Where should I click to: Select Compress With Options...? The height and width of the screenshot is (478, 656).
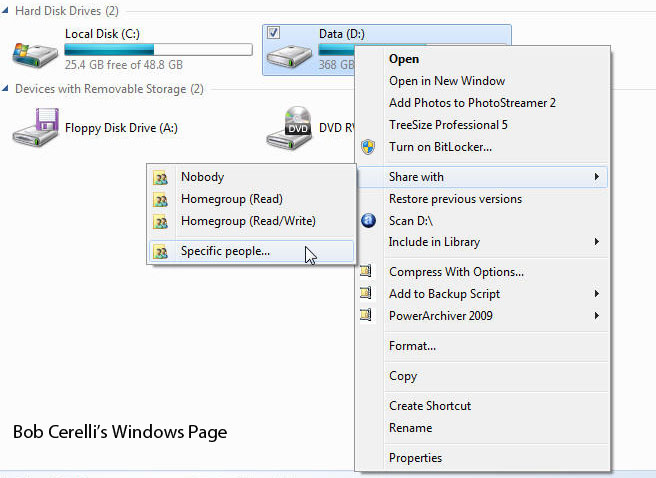point(483,272)
